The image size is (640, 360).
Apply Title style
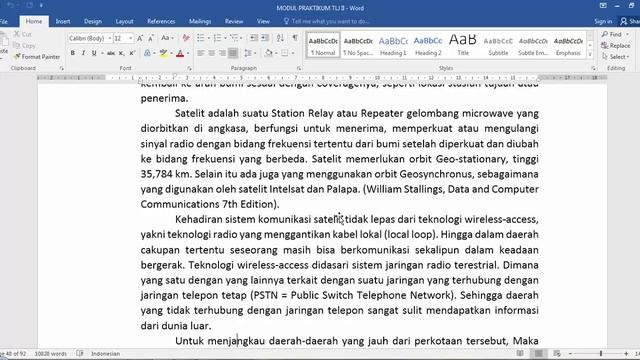(x=463, y=45)
